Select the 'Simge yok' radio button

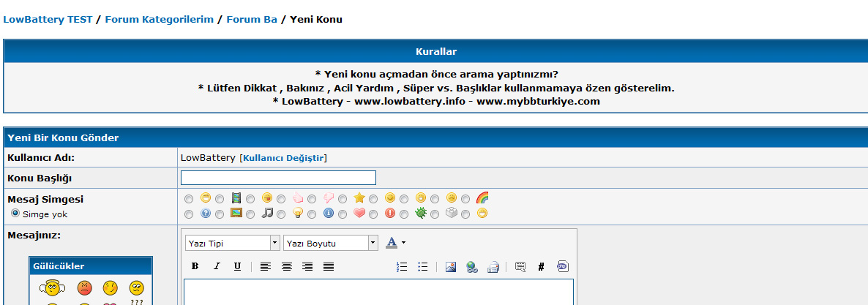tap(15, 213)
